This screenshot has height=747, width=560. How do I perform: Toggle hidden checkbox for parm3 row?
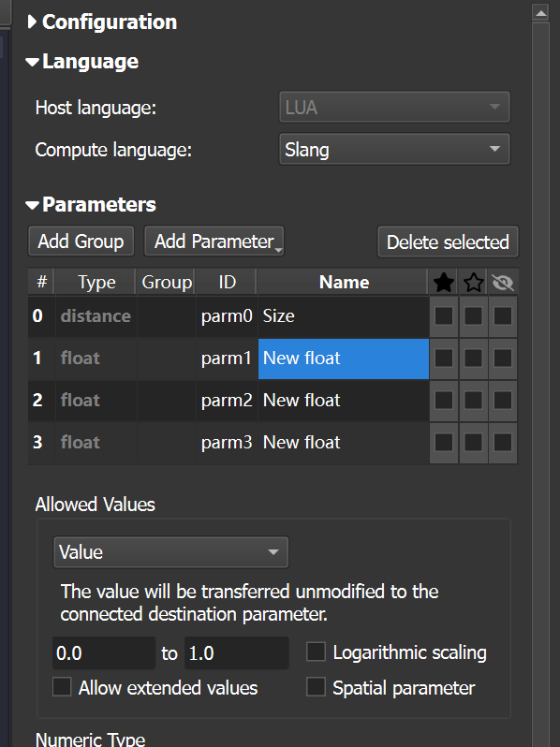(x=503, y=442)
